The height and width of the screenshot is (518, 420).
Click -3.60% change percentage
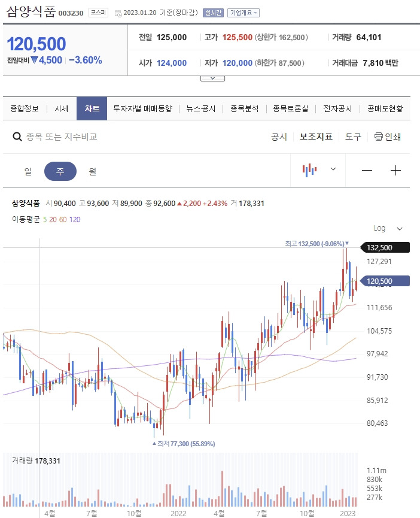coord(86,60)
